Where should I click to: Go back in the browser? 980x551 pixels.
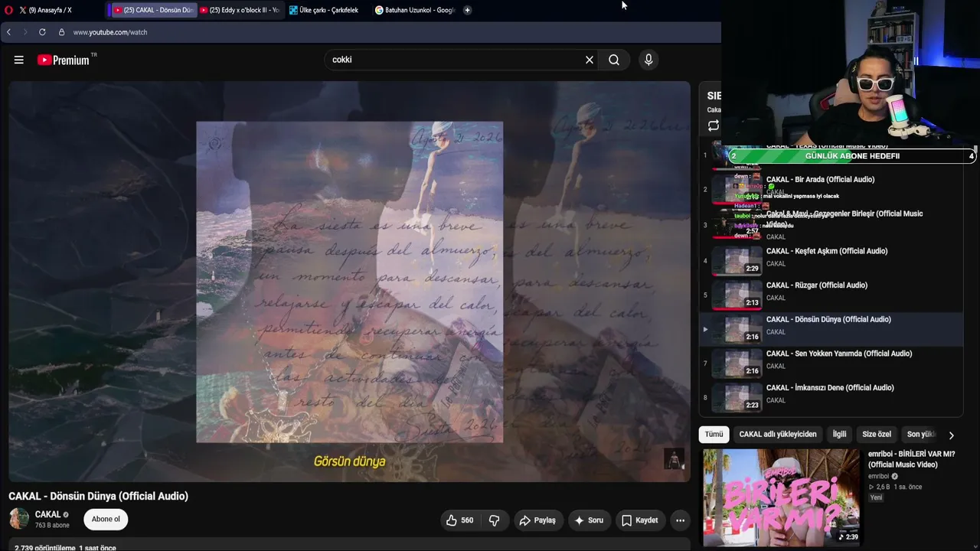click(x=8, y=32)
